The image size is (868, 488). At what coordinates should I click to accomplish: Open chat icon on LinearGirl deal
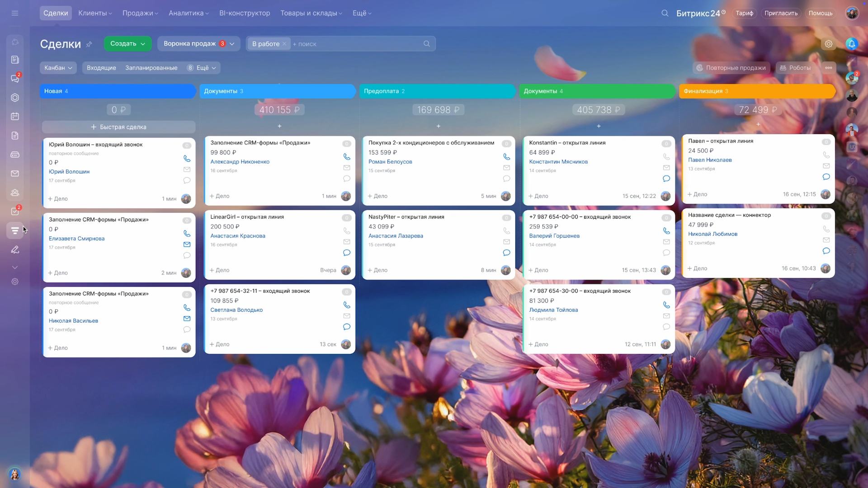coord(347,253)
